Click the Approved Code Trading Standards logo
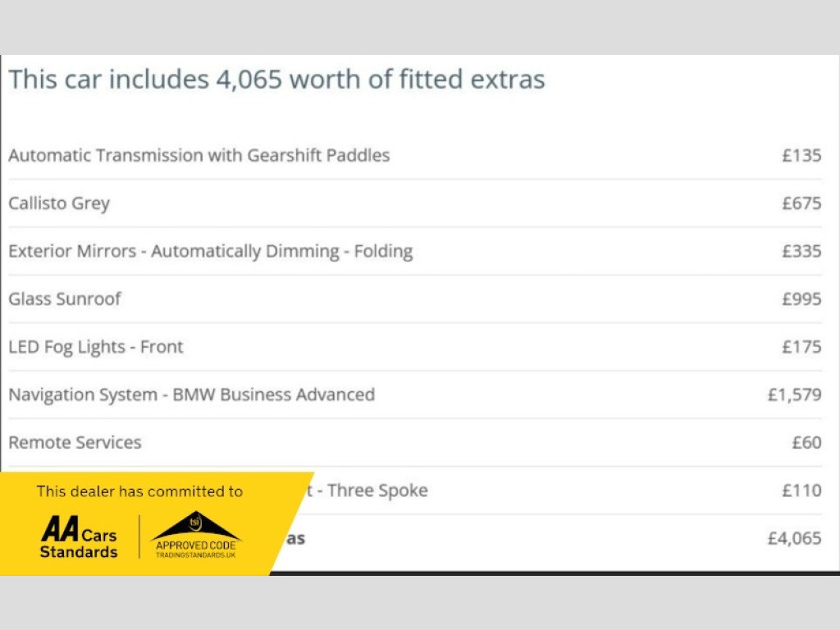The height and width of the screenshot is (630, 840). coord(197,536)
